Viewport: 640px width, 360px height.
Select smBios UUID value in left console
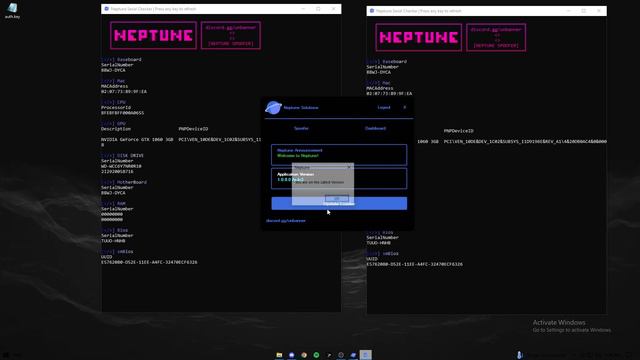pos(149,262)
